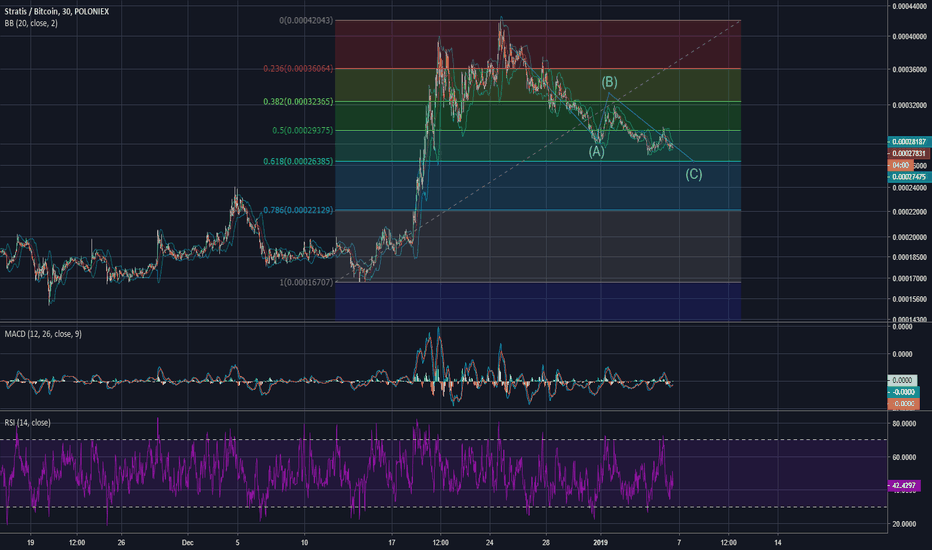Select the MACD (12, 26, close, 9) indicator label
The height and width of the screenshot is (550, 932).
(x=43, y=334)
